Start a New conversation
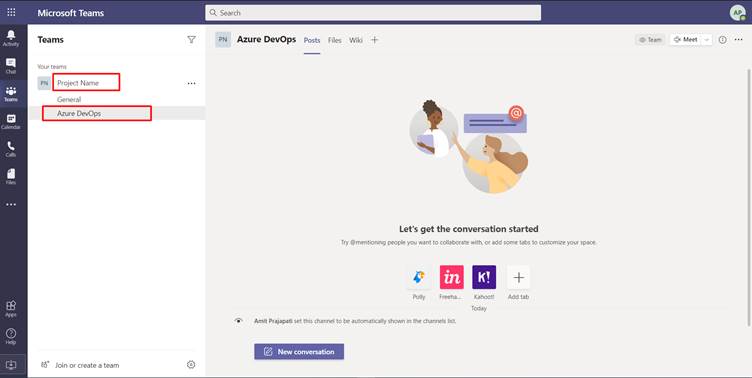Screen dimensions: 752x378 coord(299,352)
